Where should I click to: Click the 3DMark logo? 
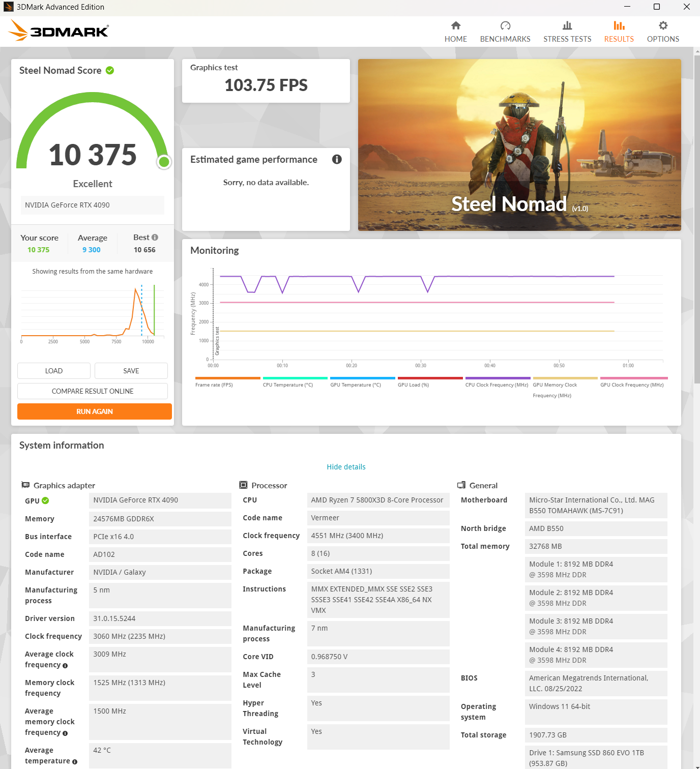coord(59,31)
